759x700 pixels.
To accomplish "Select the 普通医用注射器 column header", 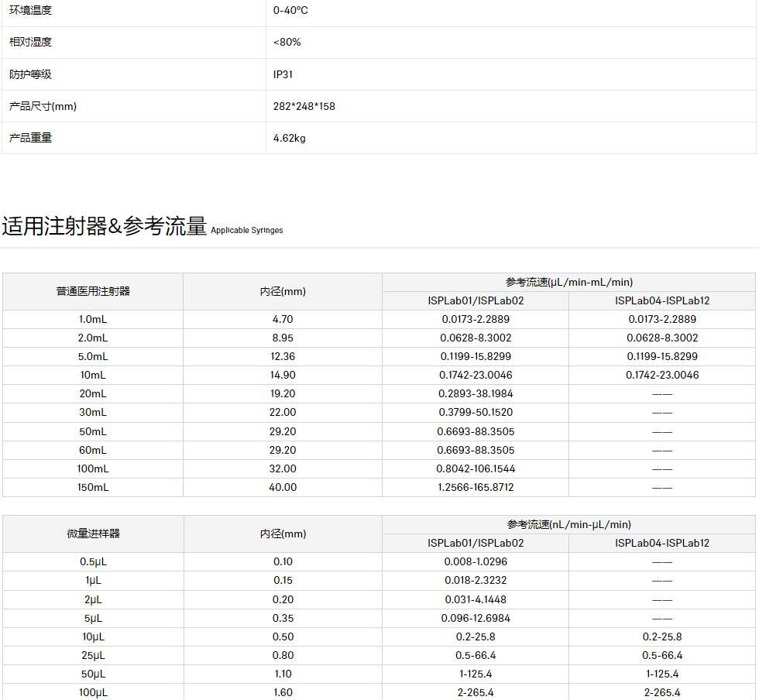I will pos(93,292).
